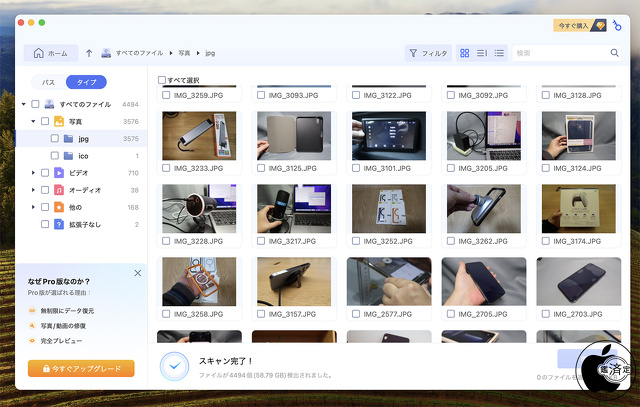Switch to the Path tab

coord(49,82)
